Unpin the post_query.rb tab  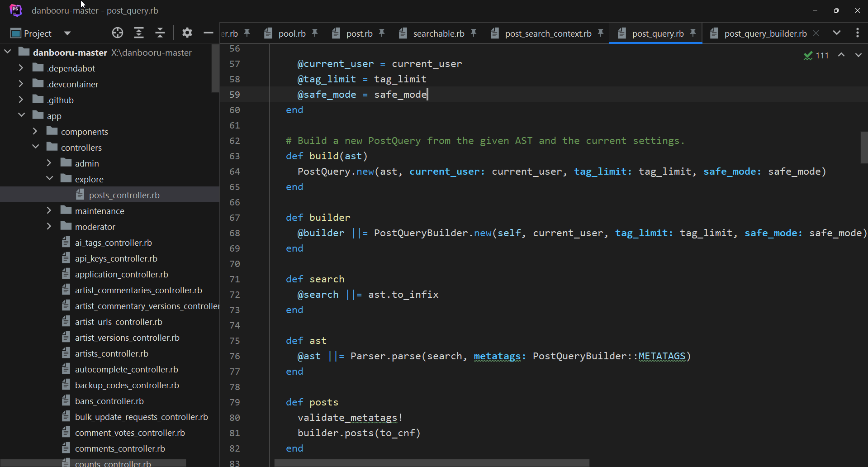click(x=693, y=33)
